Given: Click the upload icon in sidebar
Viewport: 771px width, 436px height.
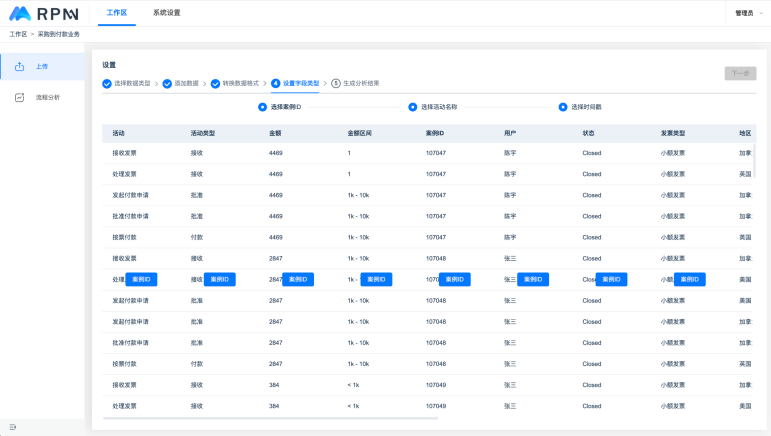Looking at the screenshot, I should 19,67.
